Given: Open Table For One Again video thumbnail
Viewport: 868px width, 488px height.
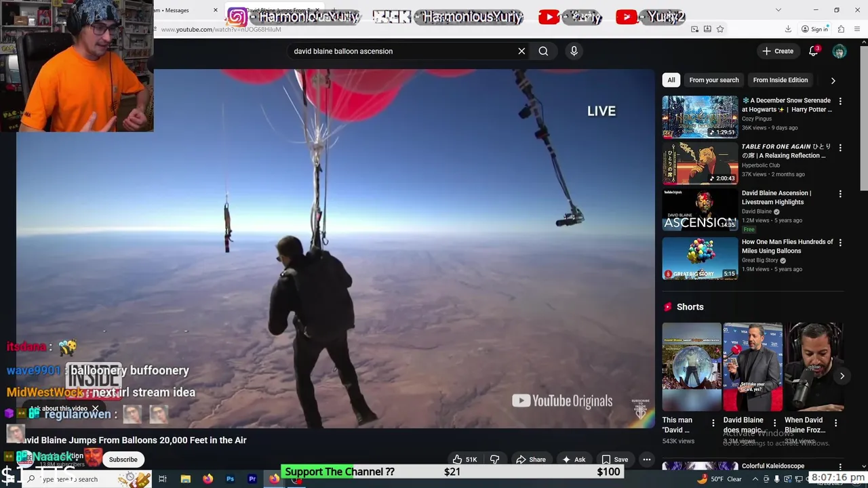Looking at the screenshot, I should pos(700,163).
